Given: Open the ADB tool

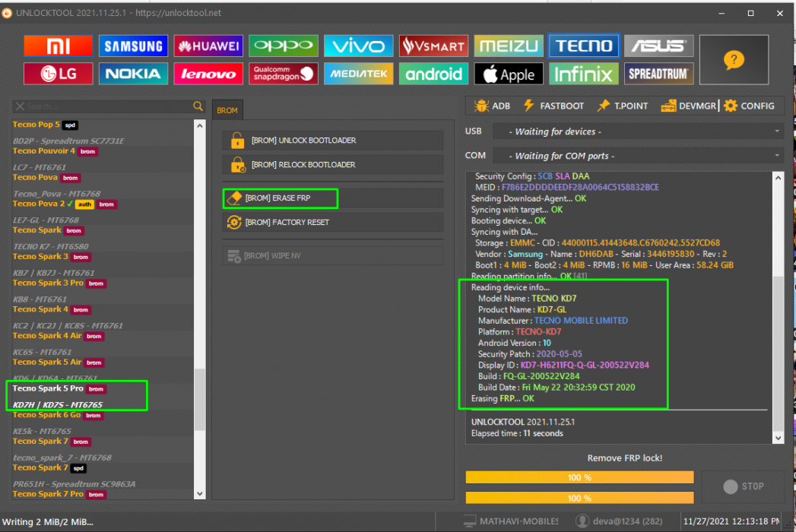Looking at the screenshot, I should coord(492,106).
